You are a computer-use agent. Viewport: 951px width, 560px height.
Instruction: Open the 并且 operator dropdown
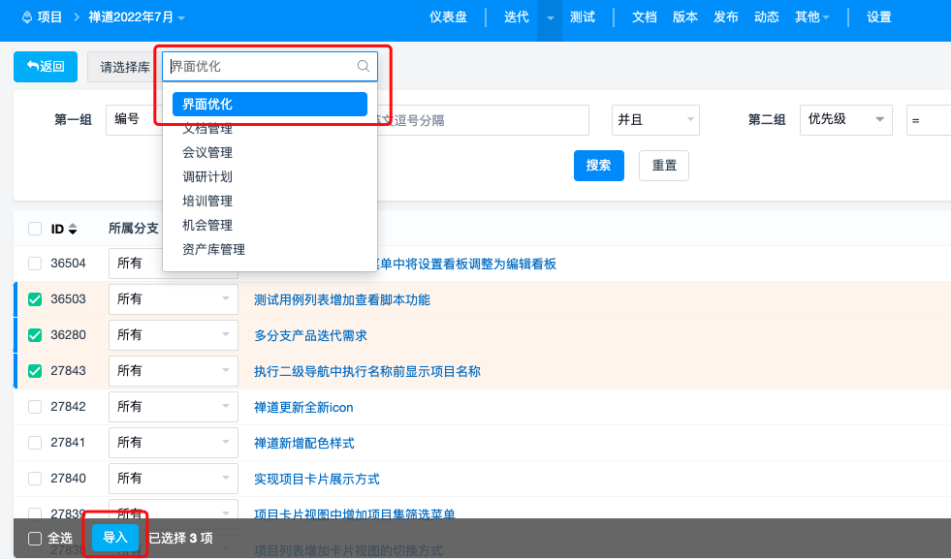[655, 119]
